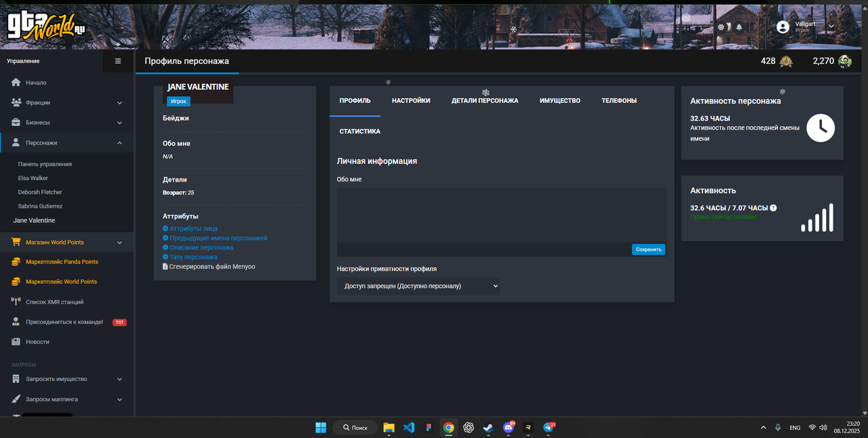The height and width of the screenshot is (438, 868).
Task: Open Windows Start menu
Action: [x=321, y=428]
